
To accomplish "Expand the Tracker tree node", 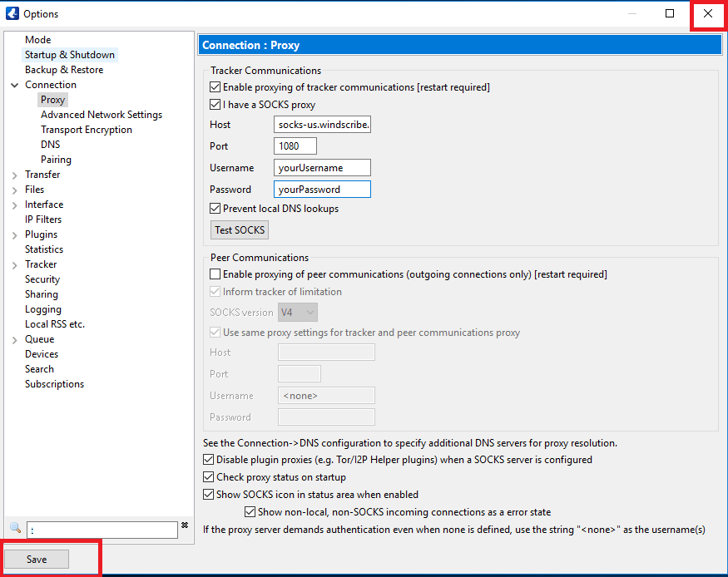I will (15, 265).
